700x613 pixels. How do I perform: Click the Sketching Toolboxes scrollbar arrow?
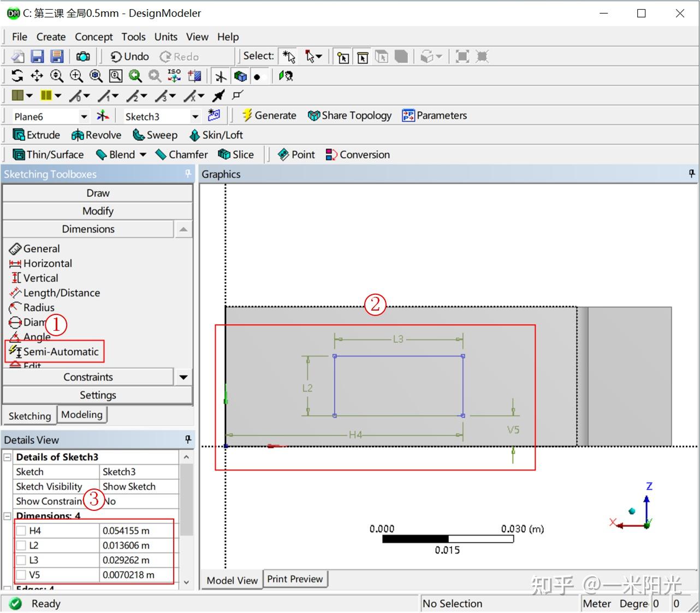click(183, 229)
